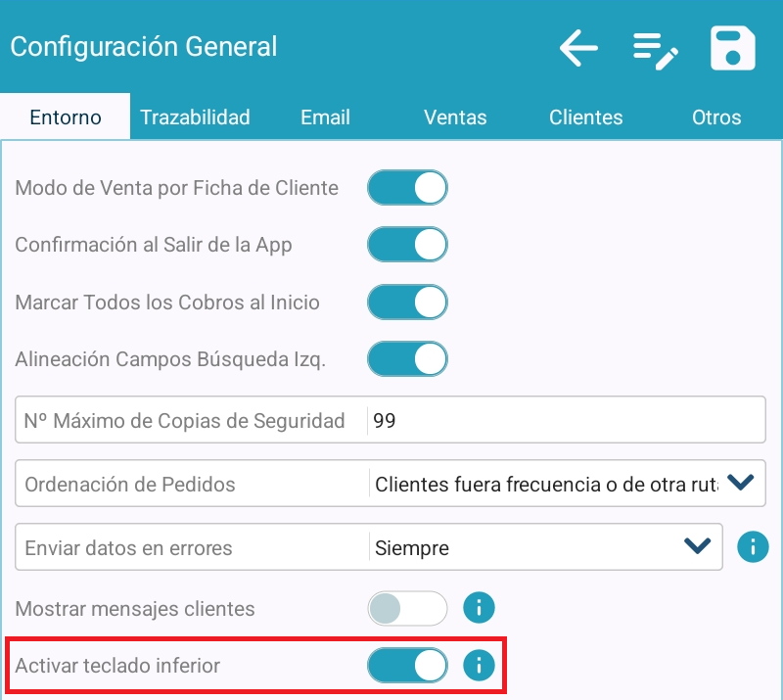Click the edit list pencil icon
This screenshot has width=783, height=700.
[x=655, y=50]
